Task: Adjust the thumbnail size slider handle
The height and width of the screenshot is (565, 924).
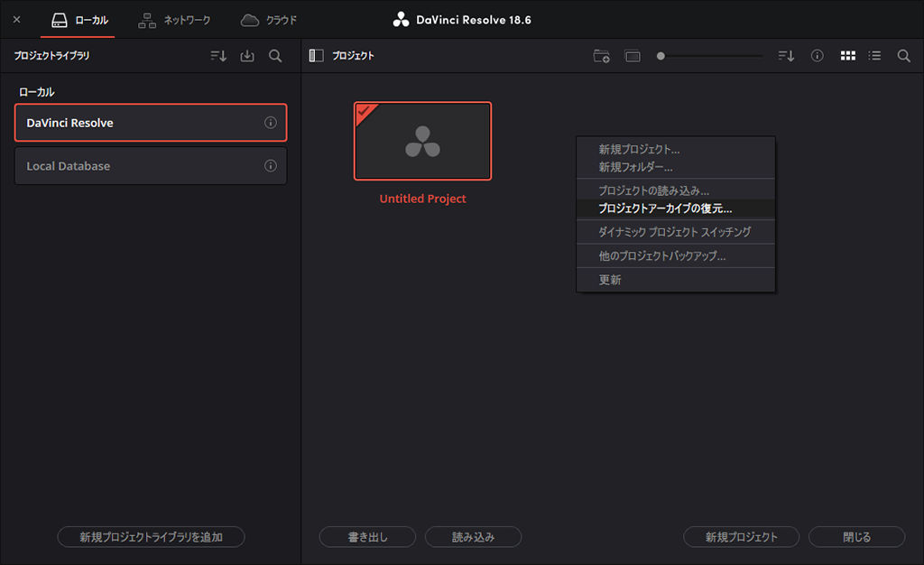Action: 661,56
